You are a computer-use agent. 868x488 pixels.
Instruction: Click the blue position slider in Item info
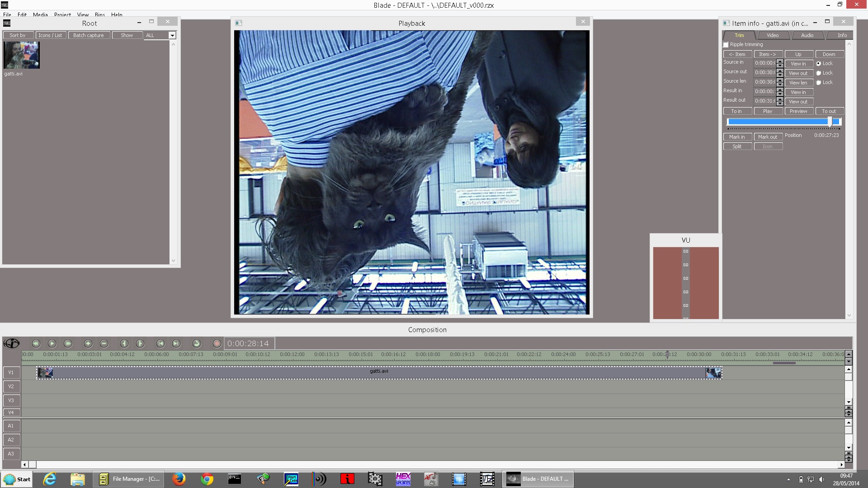pos(778,122)
